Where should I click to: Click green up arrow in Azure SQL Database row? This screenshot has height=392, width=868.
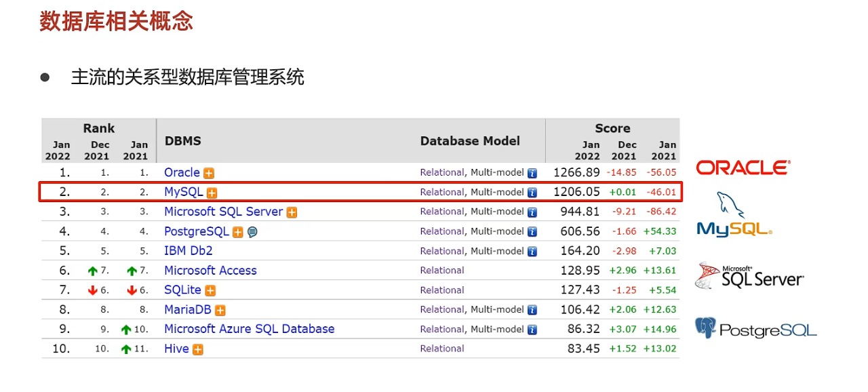pyautogui.click(x=126, y=330)
